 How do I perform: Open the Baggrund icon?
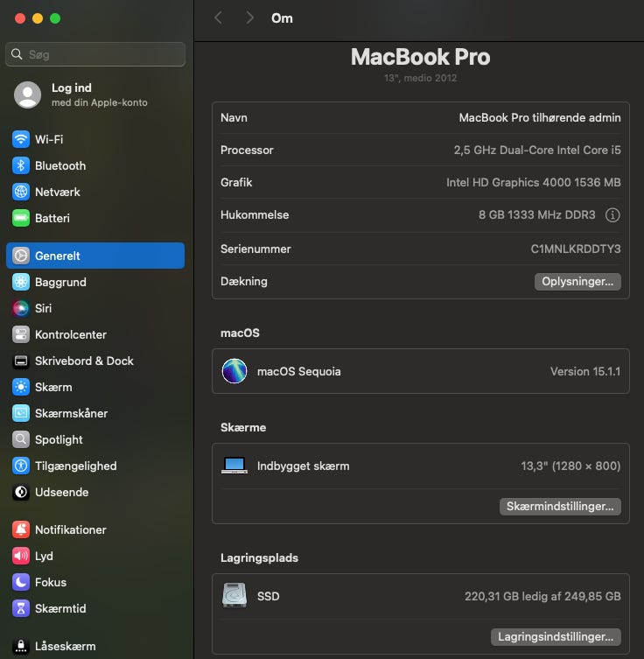(x=21, y=282)
